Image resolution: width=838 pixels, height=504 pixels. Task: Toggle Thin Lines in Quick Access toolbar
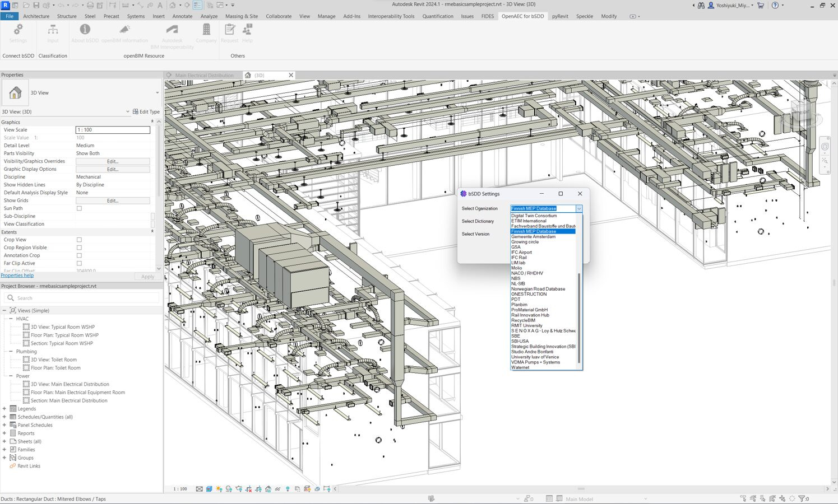(197, 5)
